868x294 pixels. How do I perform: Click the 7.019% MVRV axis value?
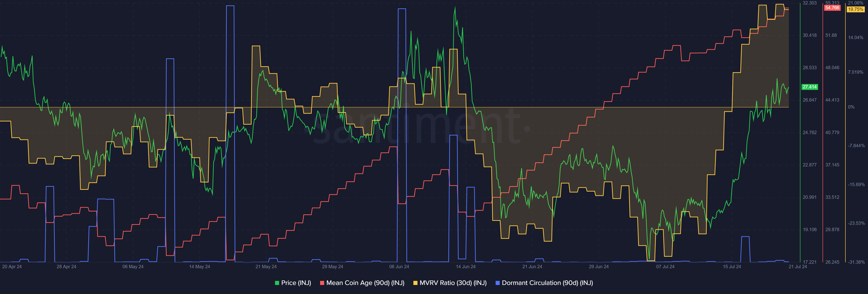[x=856, y=72]
